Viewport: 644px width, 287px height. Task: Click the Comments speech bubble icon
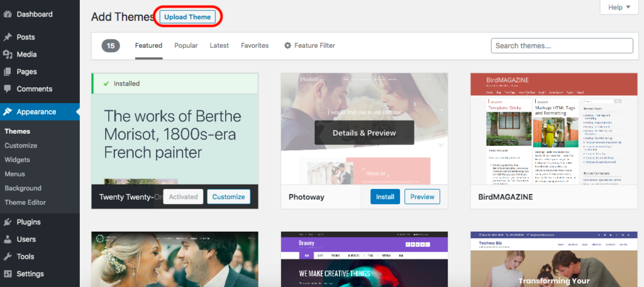(x=8, y=89)
